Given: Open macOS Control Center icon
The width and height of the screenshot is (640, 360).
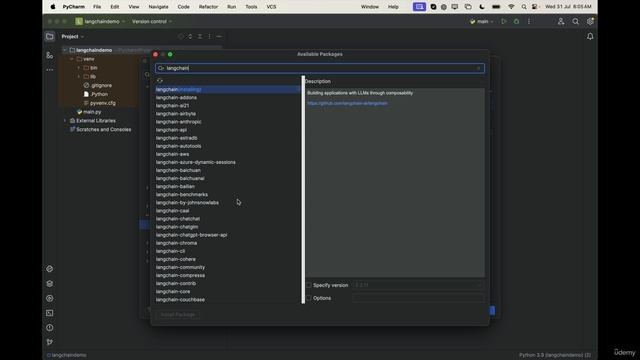Looking at the screenshot, I should pos(535,7).
